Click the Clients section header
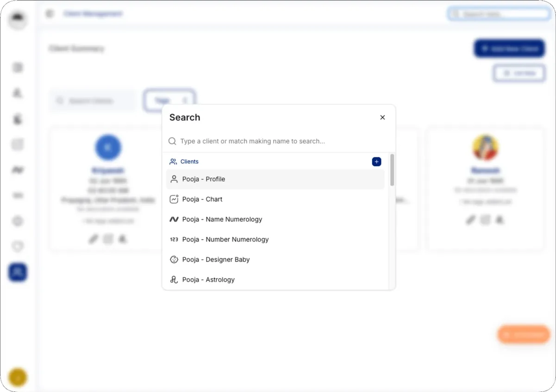556x392 pixels. click(x=184, y=162)
